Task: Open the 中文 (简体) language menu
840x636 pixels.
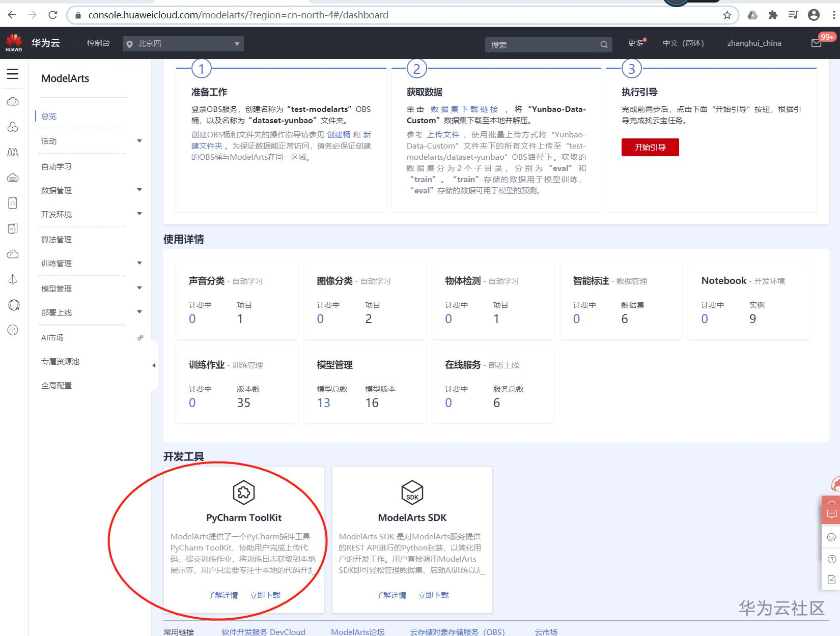Action: point(683,43)
